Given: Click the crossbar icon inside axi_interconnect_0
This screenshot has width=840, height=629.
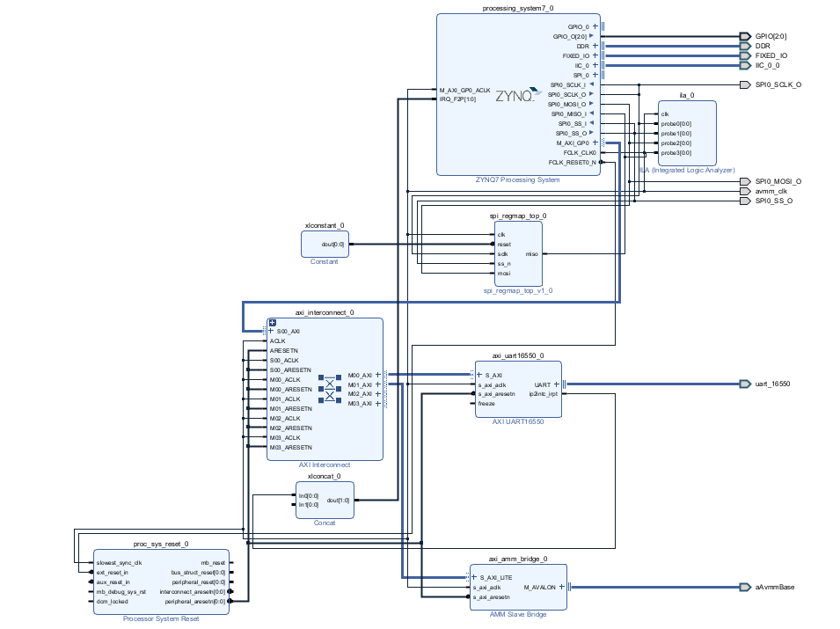Looking at the screenshot, I should click(330, 389).
